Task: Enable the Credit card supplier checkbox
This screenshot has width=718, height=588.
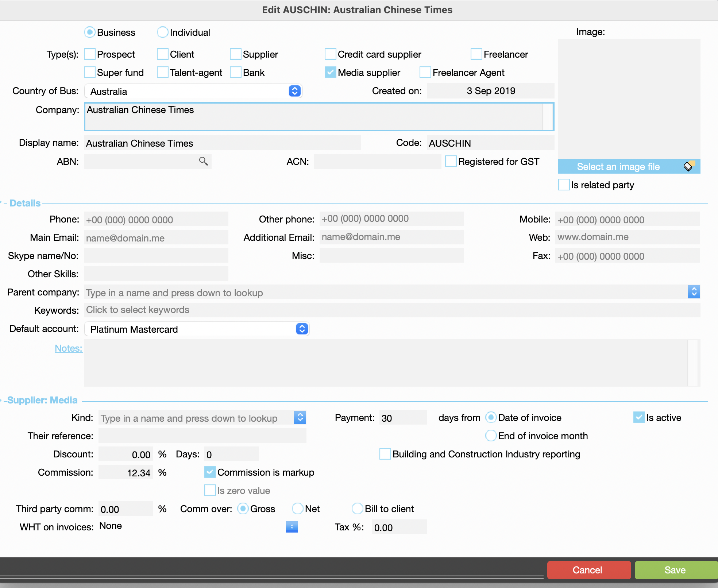Action: [331, 54]
